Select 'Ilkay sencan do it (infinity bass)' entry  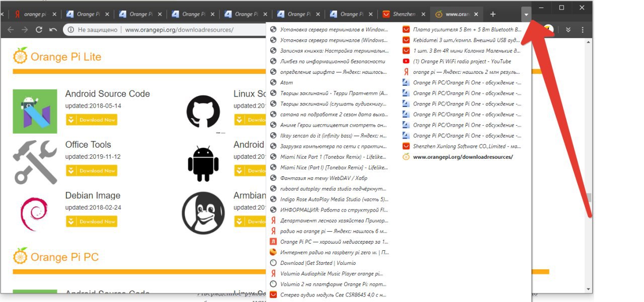[329, 136]
